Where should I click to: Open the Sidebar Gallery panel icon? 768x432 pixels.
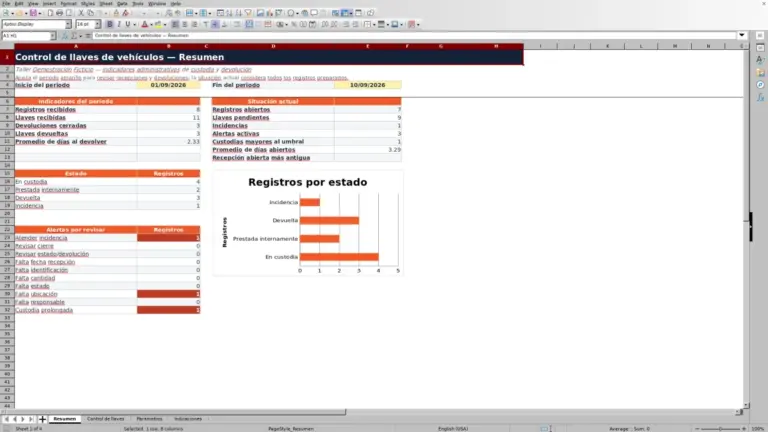[x=760, y=72]
